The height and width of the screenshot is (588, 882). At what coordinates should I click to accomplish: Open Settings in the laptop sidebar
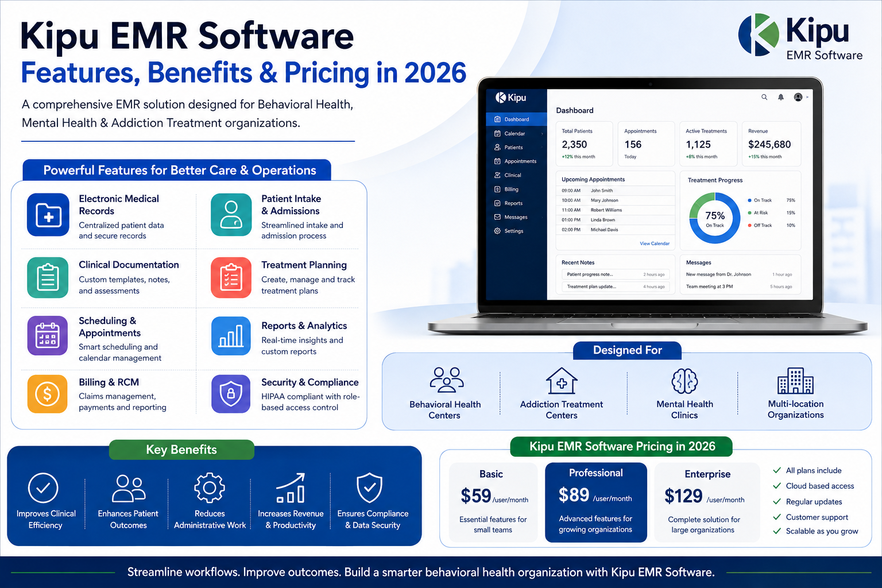click(516, 231)
